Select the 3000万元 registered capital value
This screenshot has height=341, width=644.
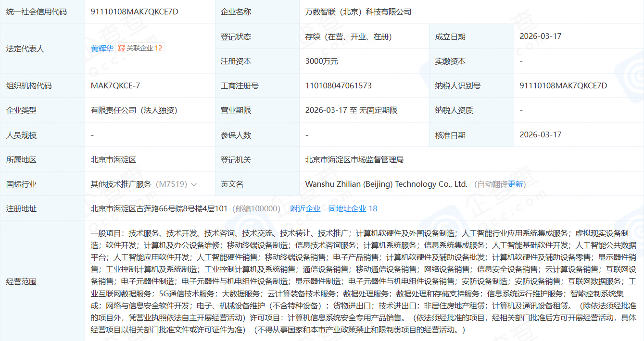coord(321,61)
